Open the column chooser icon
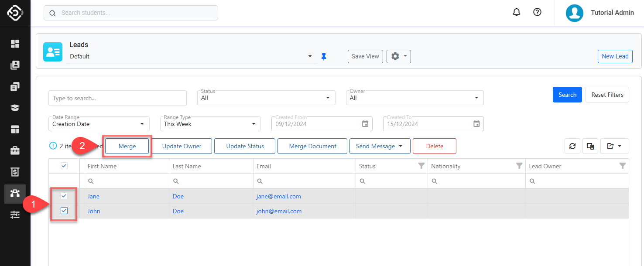 (x=590, y=147)
